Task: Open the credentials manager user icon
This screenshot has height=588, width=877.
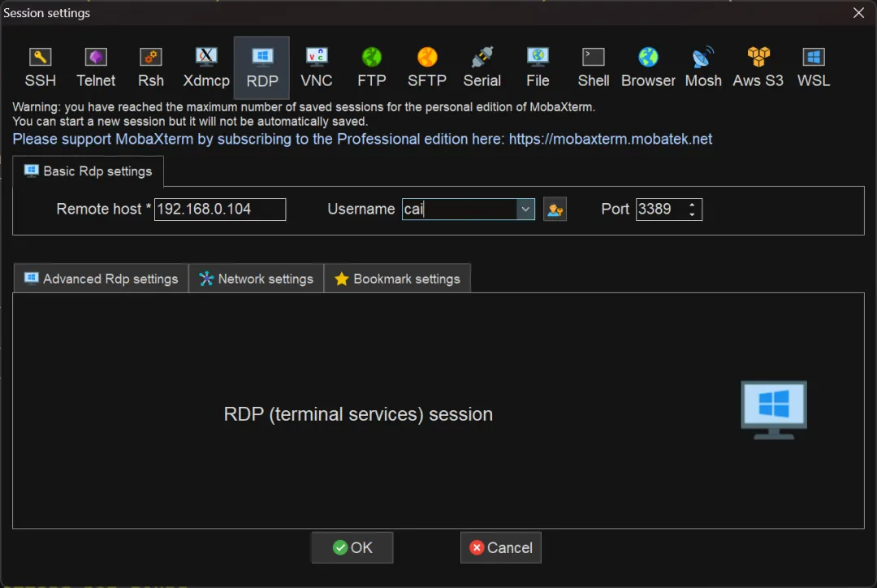Action: (x=555, y=210)
